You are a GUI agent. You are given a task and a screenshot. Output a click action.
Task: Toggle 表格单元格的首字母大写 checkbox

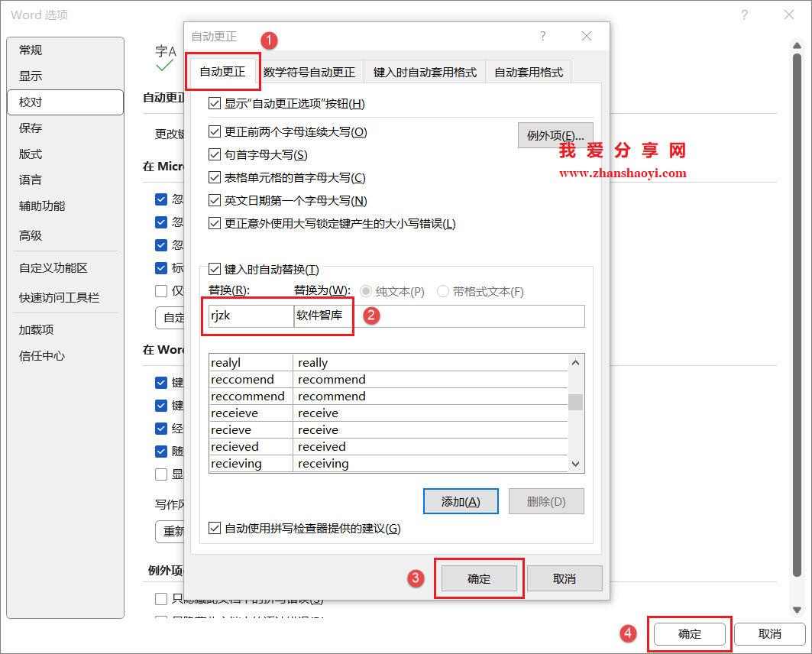[x=215, y=177]
